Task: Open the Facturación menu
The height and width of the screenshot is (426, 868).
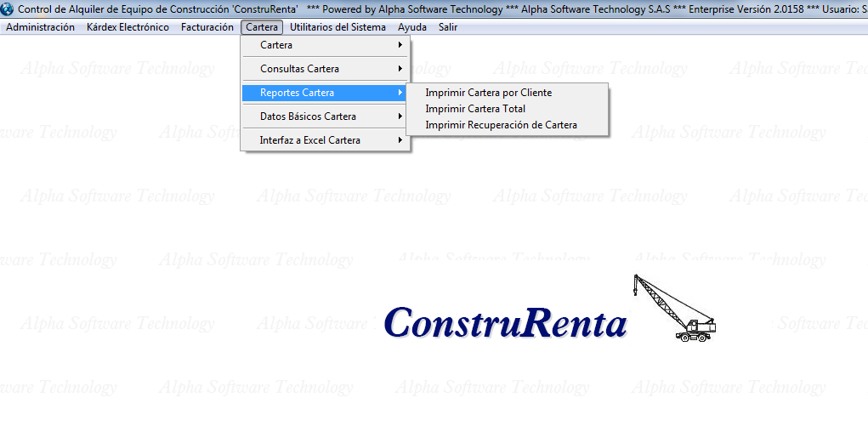Action: point(207,27)
